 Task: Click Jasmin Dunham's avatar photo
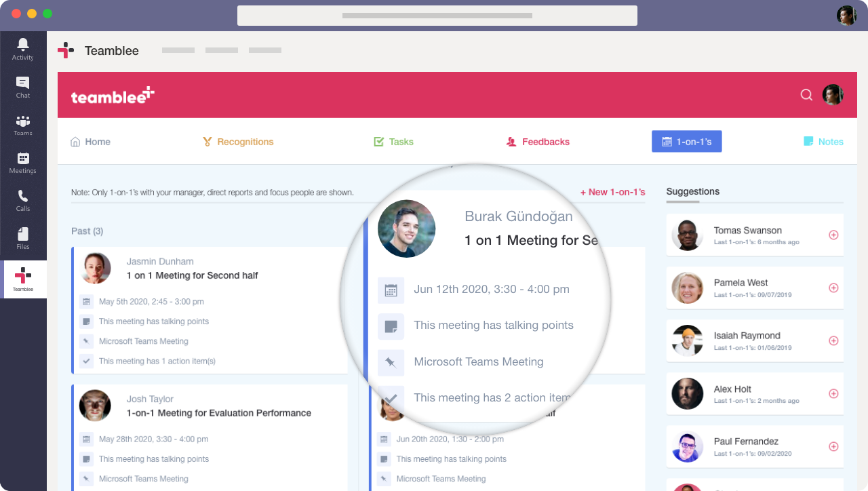coord(95,268)
